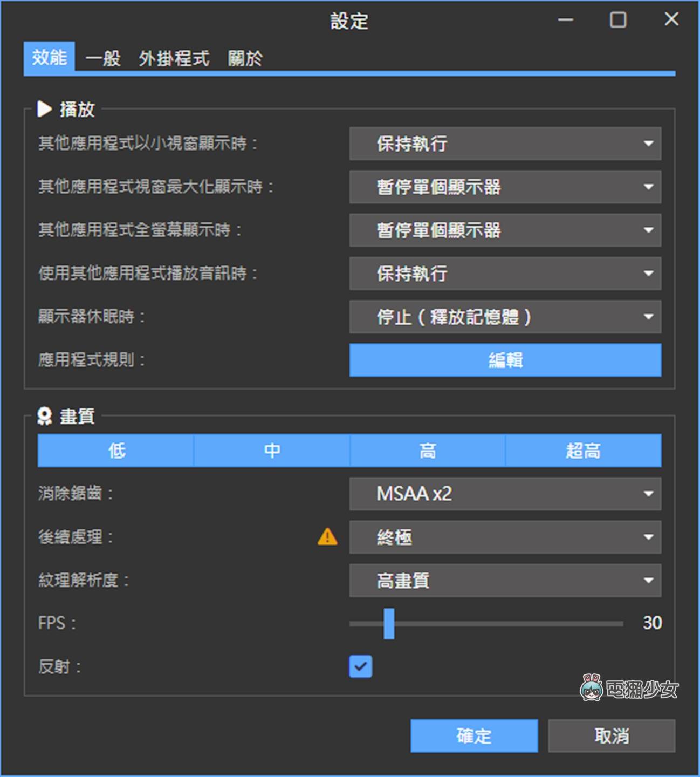Open the audio playback behavior dropdown
This screenshot has width=700, height=777.
tap(505, 274)
